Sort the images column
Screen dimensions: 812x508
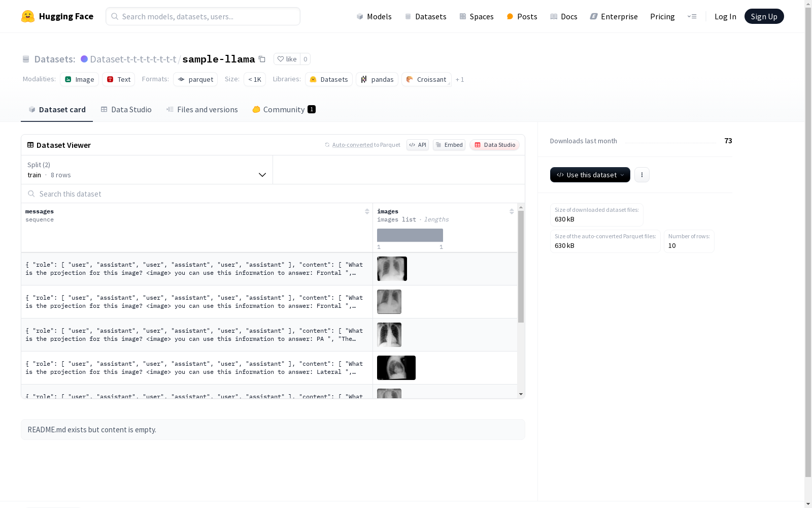coord(512,211)
